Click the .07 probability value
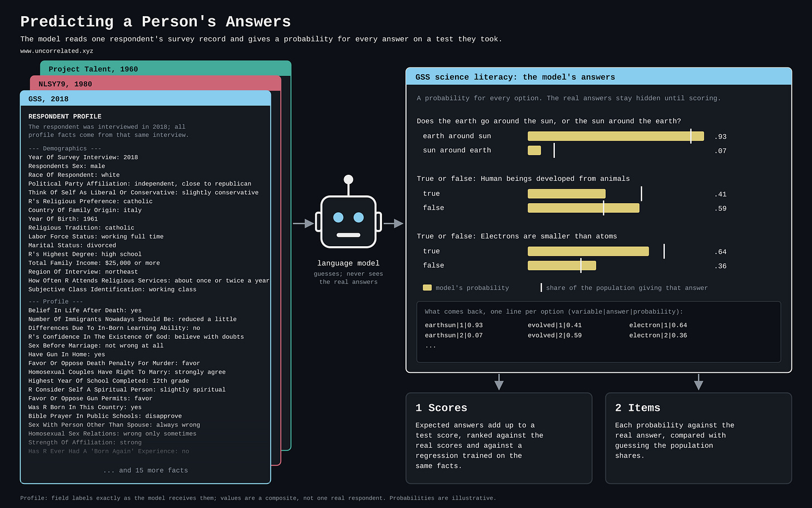Viewport: 812px width, 508px height. (721, 151)
